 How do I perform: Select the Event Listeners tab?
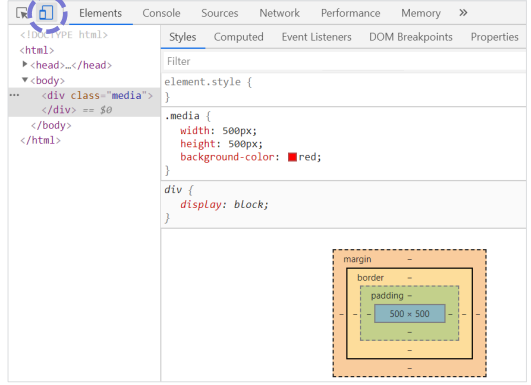(317, 37)
